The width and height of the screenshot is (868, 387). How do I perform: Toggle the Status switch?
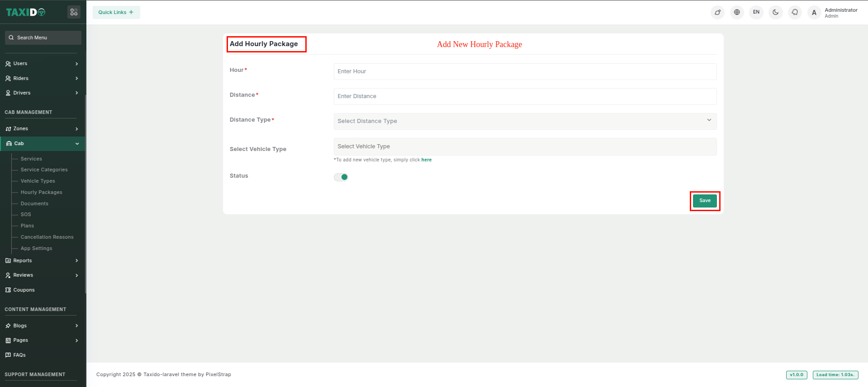pos(341,177)
